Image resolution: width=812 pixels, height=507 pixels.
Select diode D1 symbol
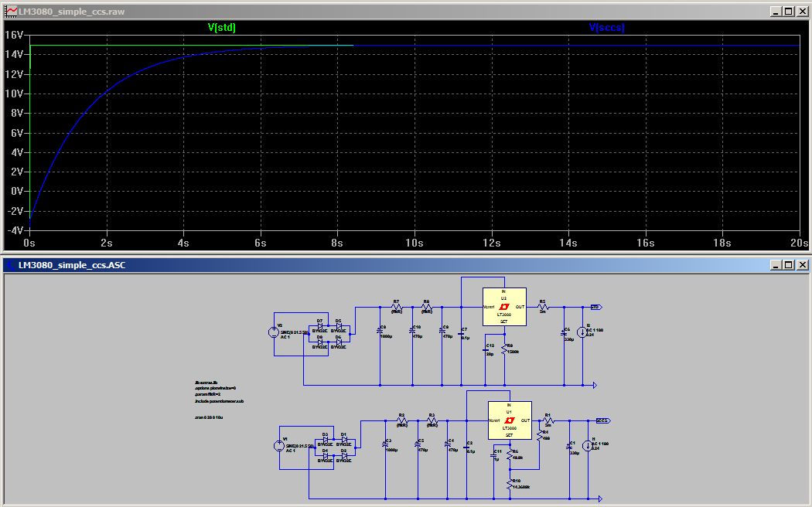pos(344,440)
